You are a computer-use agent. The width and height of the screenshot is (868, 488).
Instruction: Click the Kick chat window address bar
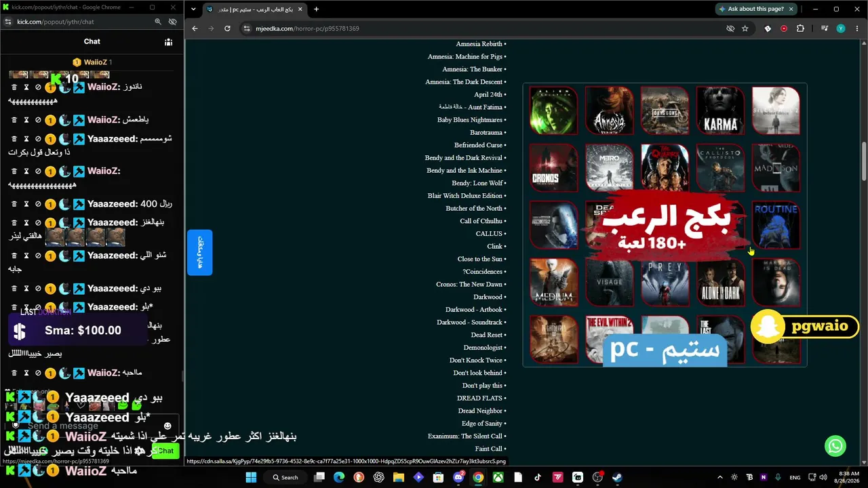point(81,22)
